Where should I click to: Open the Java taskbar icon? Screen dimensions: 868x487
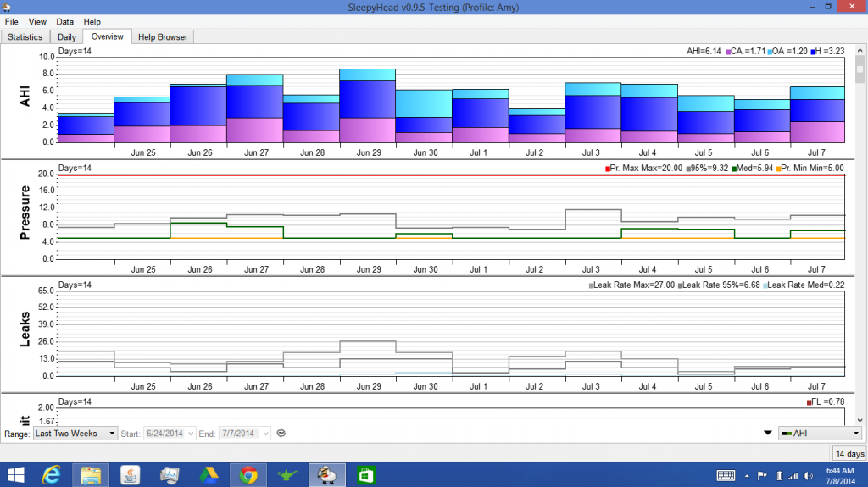pyautogui.click(x=131, y=475)
